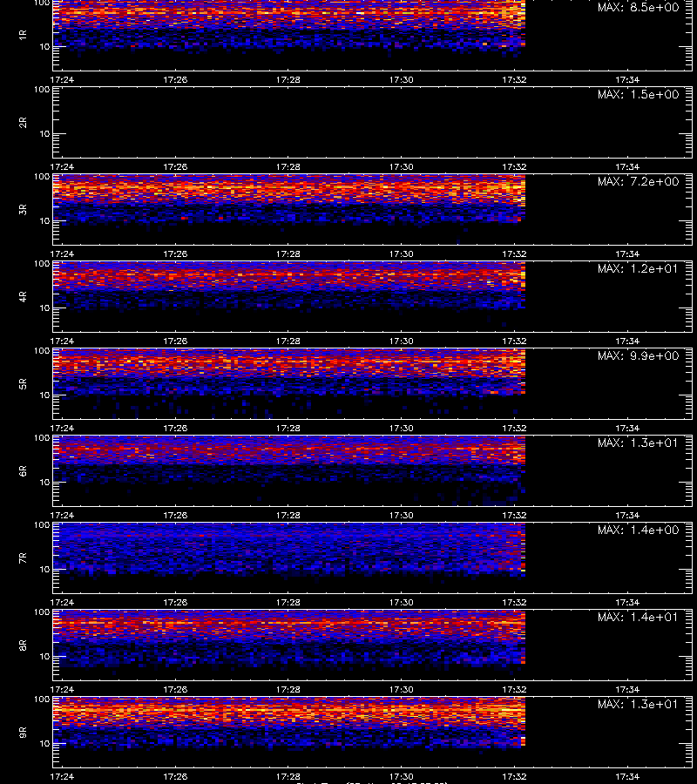Viewport: 697px width, 784px height.
Task: Click the MAX: 9.9e+00 label in panel 5R
Action: (638, 355)
